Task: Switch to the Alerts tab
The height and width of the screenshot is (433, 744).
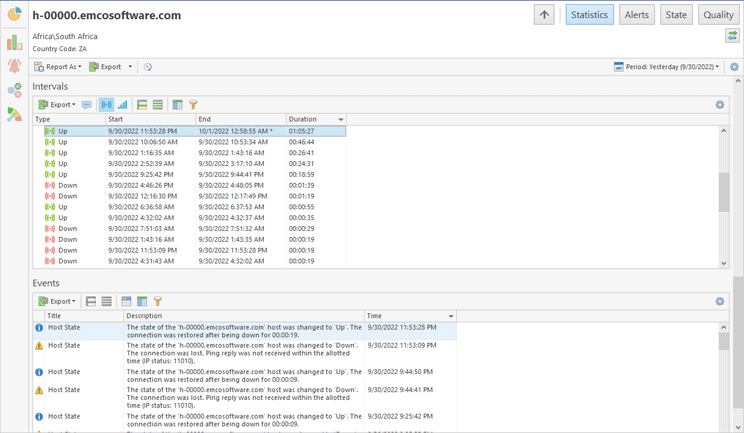Action: point(637,15)
